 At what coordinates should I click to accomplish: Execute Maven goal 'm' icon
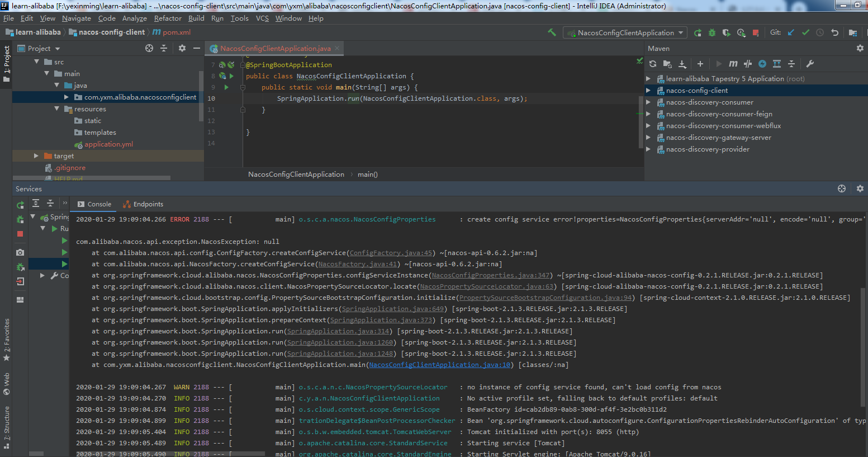(x=733, y=64)
